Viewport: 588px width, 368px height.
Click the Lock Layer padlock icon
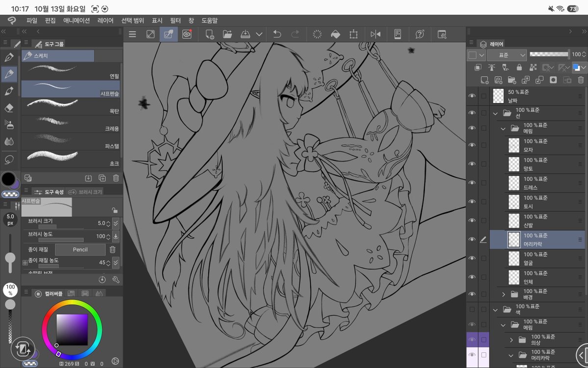click(519, 67)
